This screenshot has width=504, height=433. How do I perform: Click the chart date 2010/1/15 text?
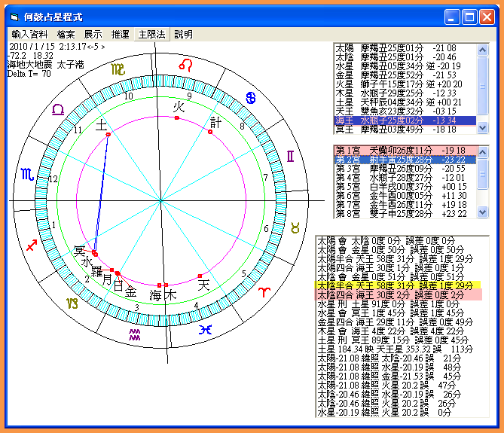[x=32, y=47]
